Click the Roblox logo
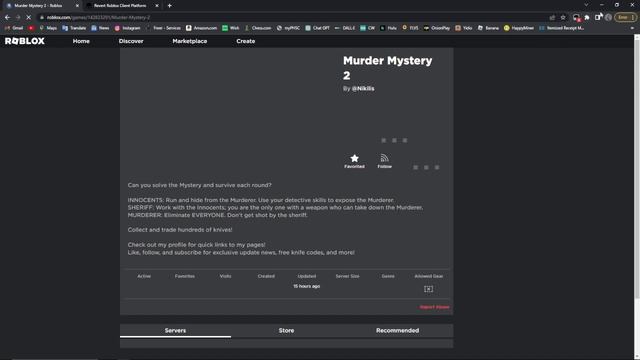 click(x=25, y=41)
